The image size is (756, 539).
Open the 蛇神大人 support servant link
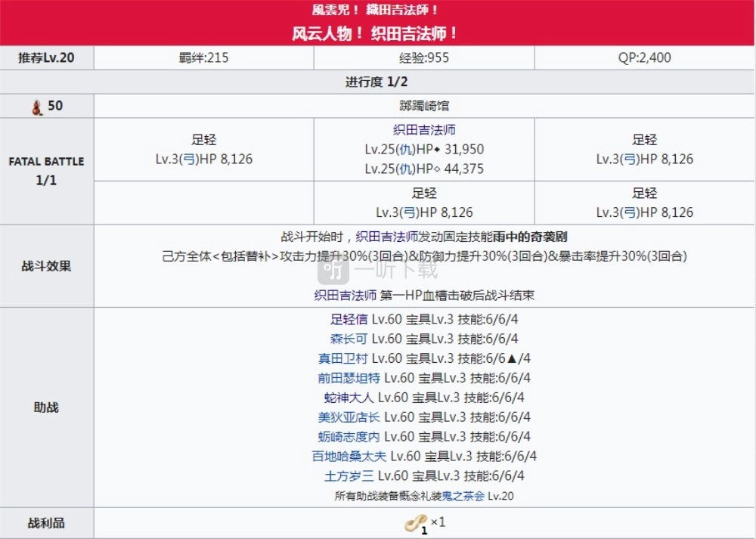[349, 398]
